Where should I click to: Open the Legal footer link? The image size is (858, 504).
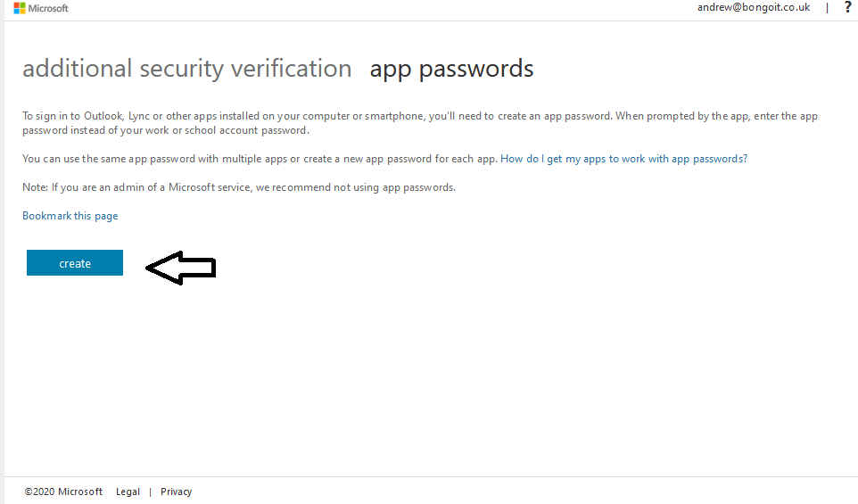point(128,492)
